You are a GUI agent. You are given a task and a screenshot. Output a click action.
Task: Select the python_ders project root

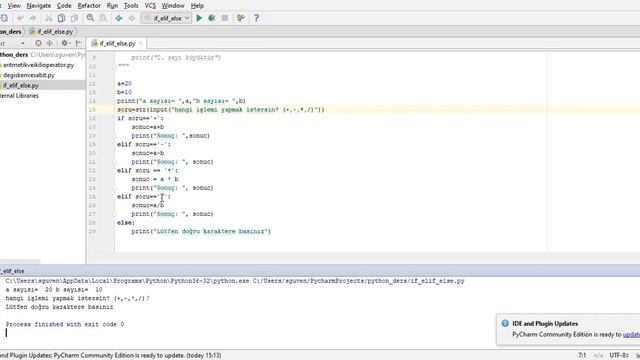(x=14, y=55)
